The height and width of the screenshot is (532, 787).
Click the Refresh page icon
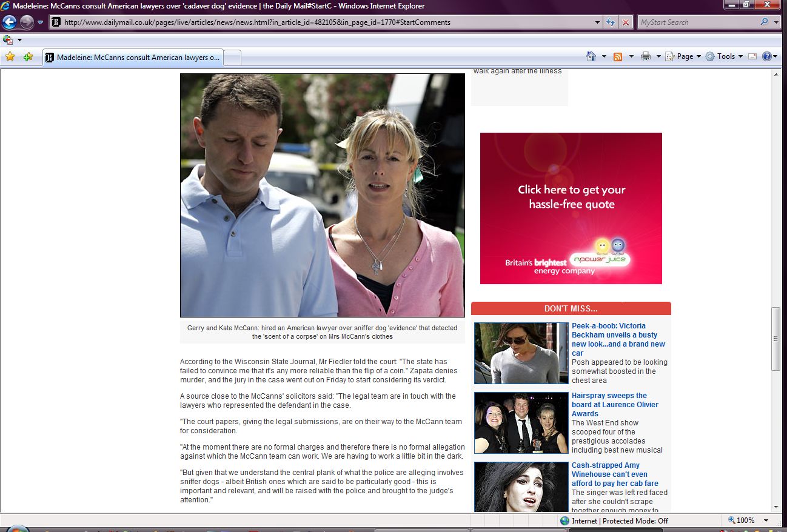point(611,22)
